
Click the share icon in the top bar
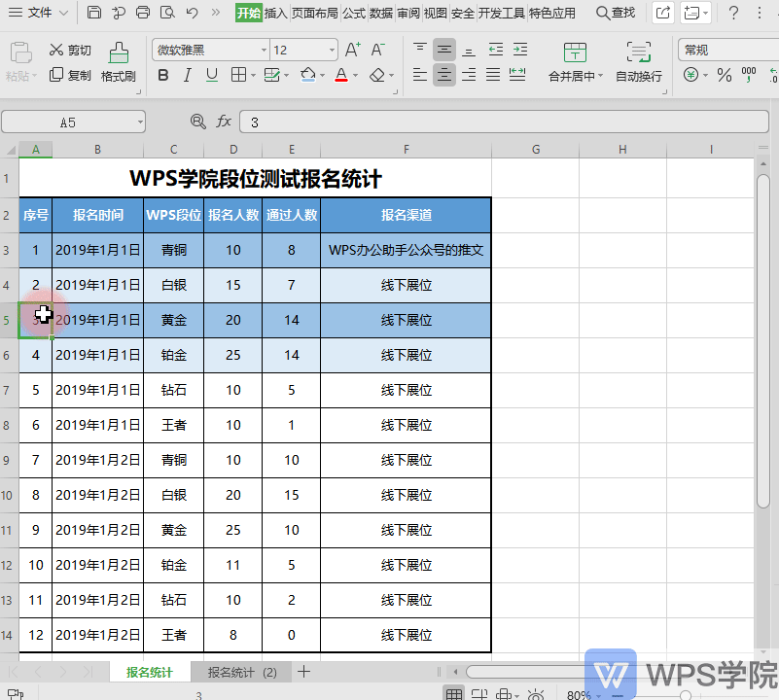662,13
